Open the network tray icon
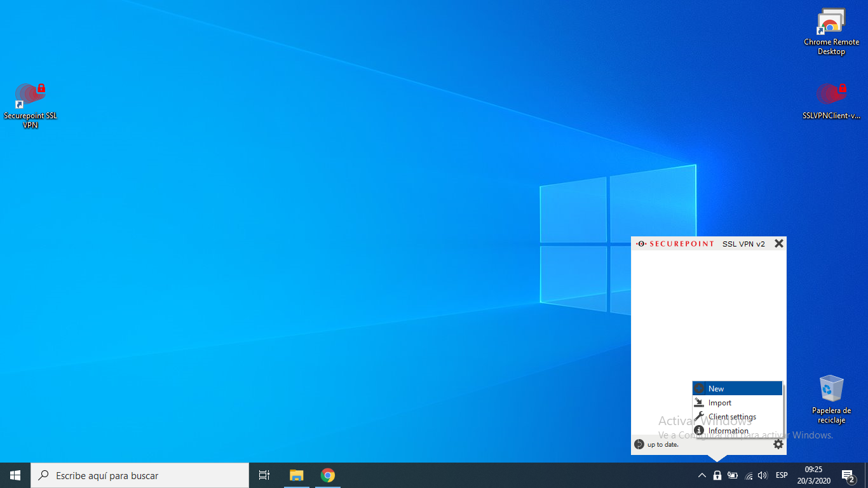868x488 pixels. pos(749,475)
